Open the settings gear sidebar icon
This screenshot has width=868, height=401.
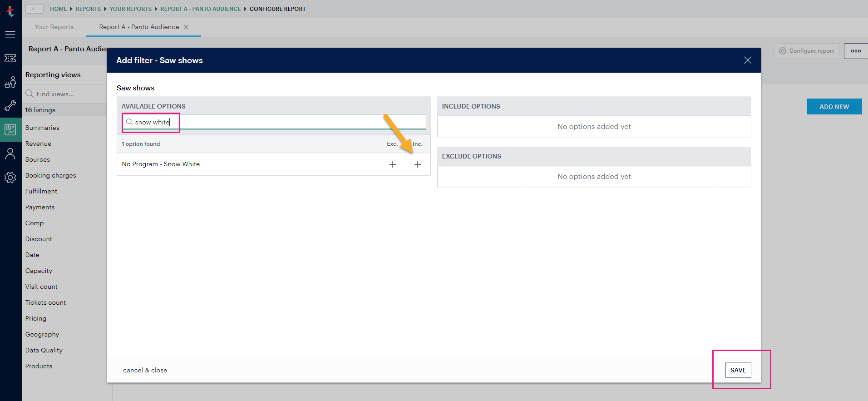tap(10, 178)
